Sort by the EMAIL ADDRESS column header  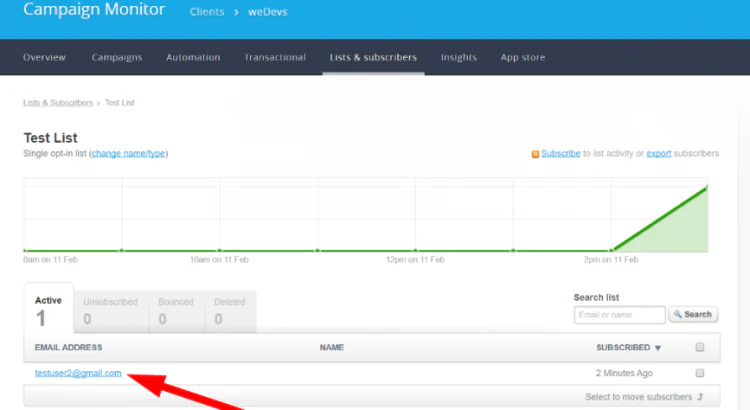(x=68, y=347)
